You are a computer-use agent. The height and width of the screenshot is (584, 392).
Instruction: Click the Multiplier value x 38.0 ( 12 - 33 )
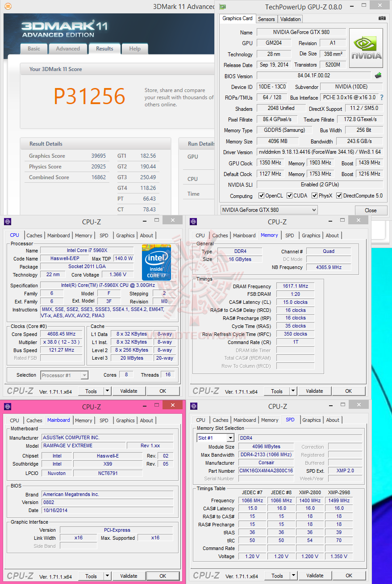tap(62, 342)
